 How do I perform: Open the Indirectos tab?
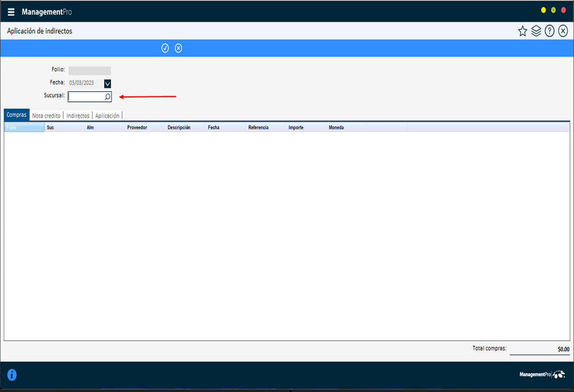tap(78, 115)
